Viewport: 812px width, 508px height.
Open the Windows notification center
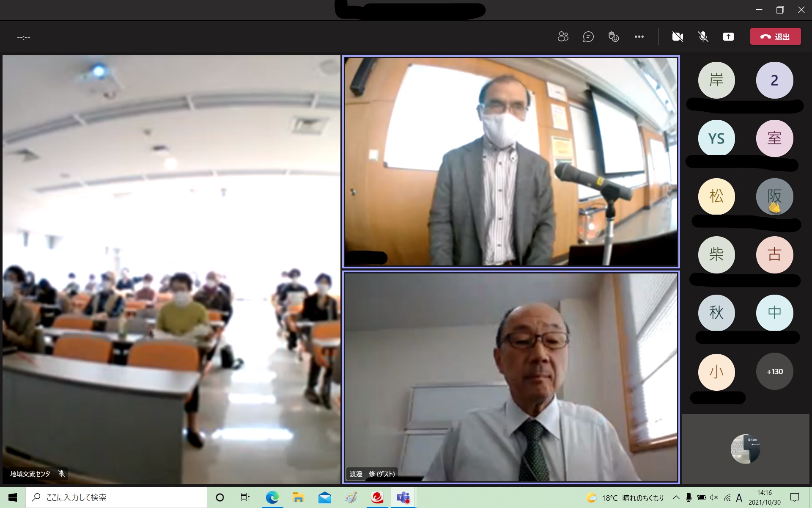pos(795,497)
